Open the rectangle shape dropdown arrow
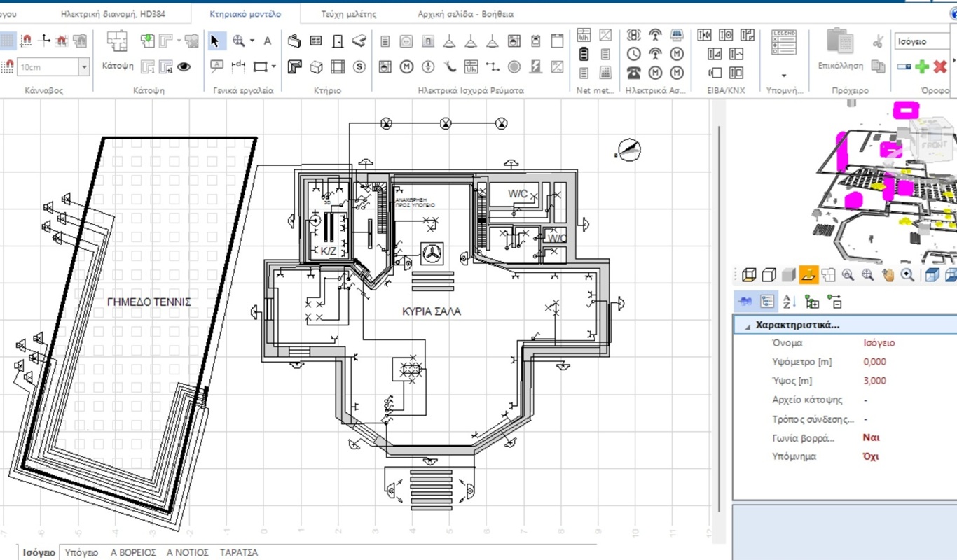 [274, 66]
